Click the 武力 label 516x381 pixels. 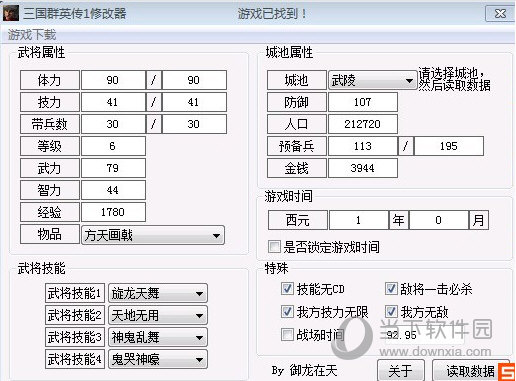click(50, 168)
